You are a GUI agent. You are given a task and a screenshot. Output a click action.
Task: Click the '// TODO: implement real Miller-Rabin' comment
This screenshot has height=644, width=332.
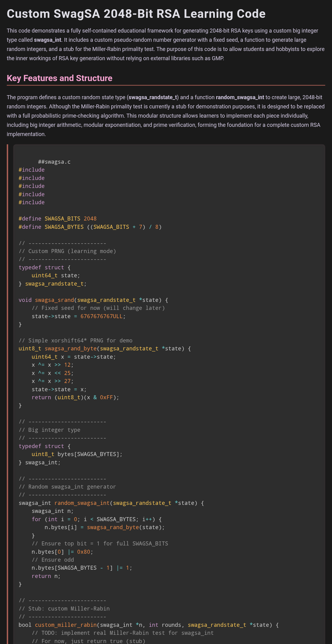pos(123,633)
